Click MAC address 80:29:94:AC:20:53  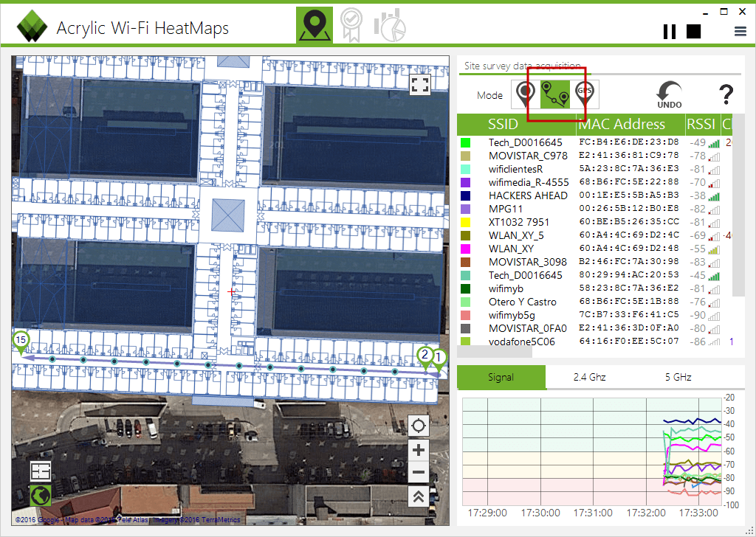[629, 274]
